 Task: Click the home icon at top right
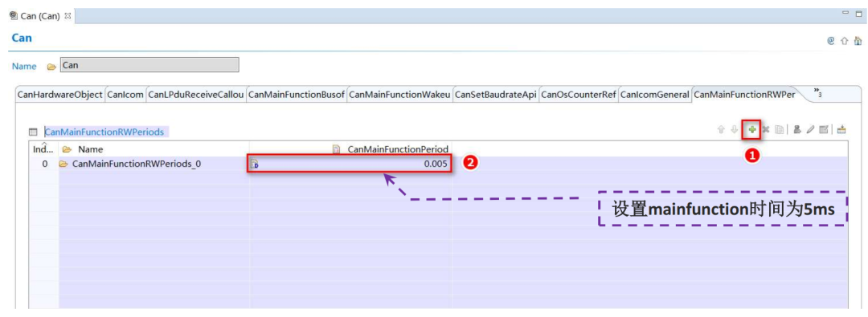(858, 40)
